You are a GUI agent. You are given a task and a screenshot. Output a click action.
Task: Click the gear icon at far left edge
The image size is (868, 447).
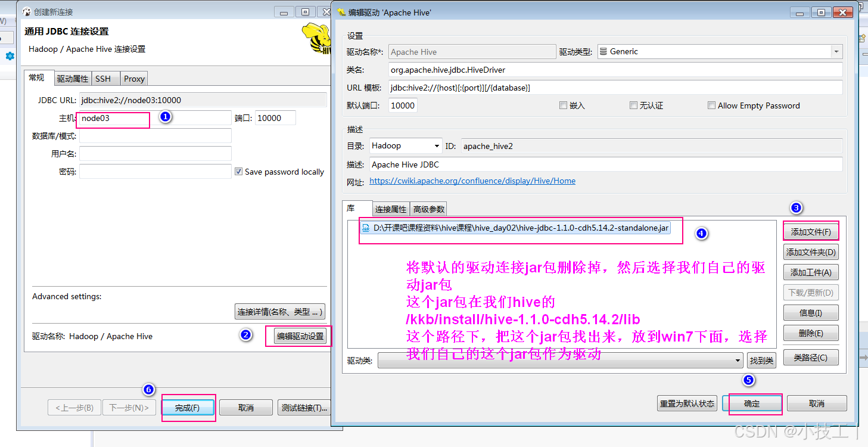[x=10, y=56]
